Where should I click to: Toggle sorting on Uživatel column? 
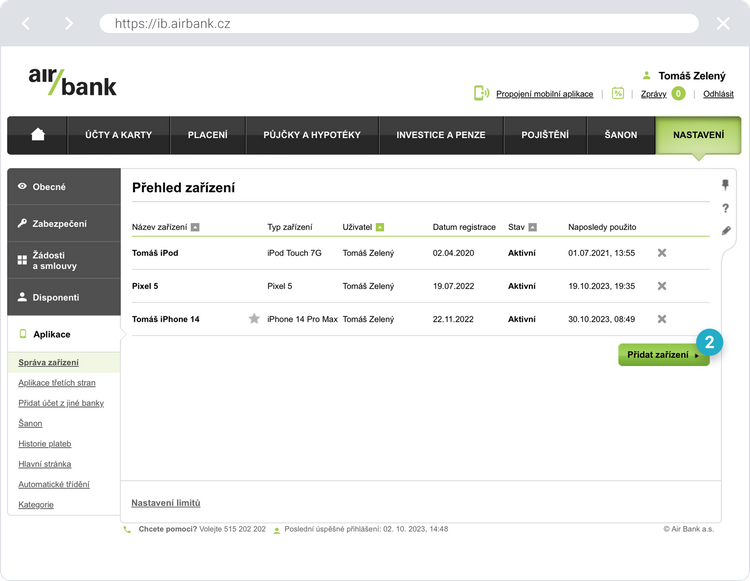(x=380, y=227)
